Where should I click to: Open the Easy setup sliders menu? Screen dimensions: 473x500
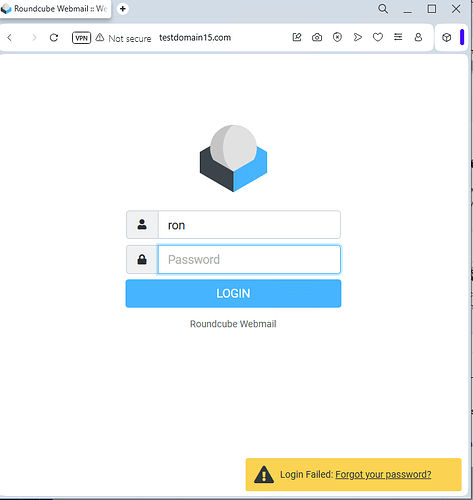point(398,37)
